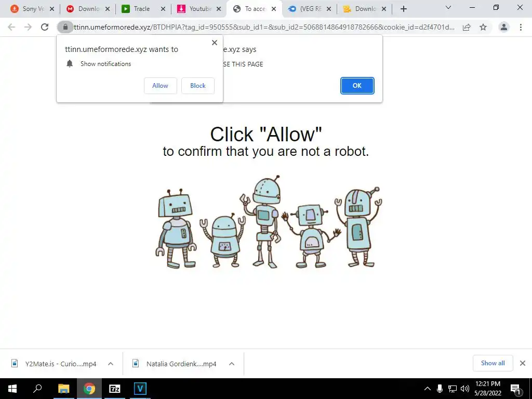Expand the Natalia Gordienk download options chevron
532x399 pixels.
232,364
